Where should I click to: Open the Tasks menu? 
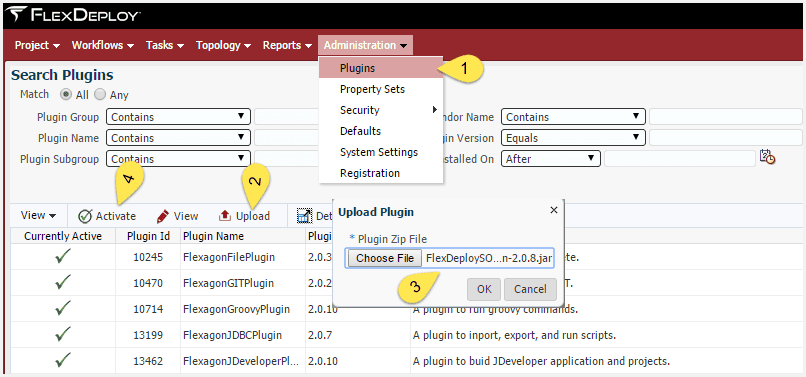[165, 45]
